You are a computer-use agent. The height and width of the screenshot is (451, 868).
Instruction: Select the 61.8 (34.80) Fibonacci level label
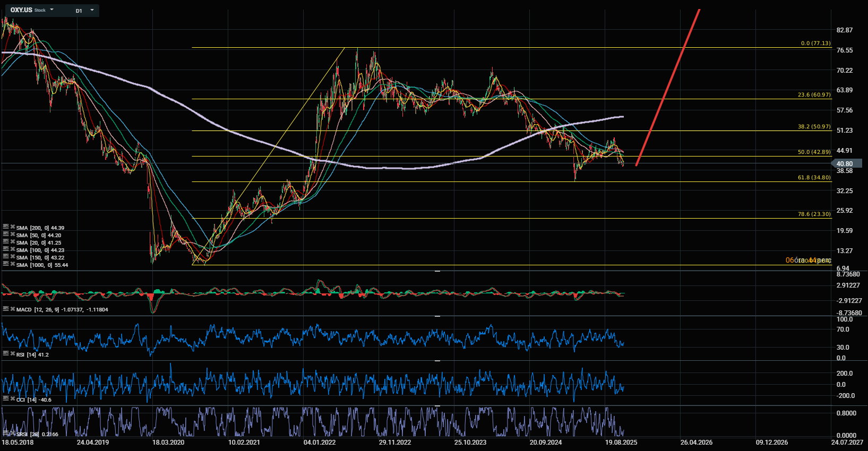(x=814, y=178)
